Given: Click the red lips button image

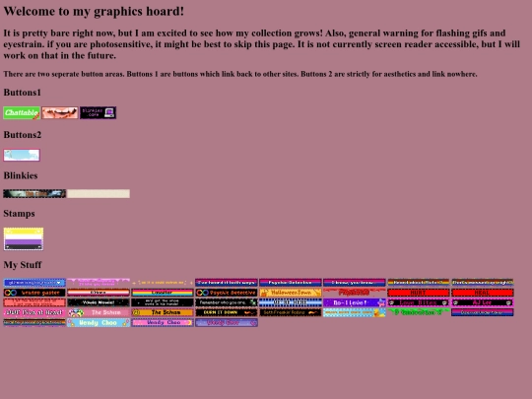Looking at the screenshot, I should [60, 112].
